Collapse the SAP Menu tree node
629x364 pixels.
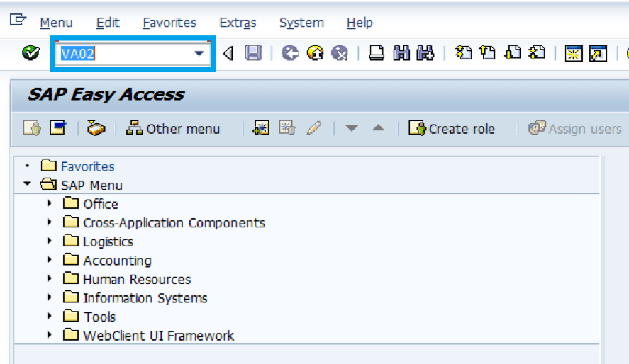(27, 184)
